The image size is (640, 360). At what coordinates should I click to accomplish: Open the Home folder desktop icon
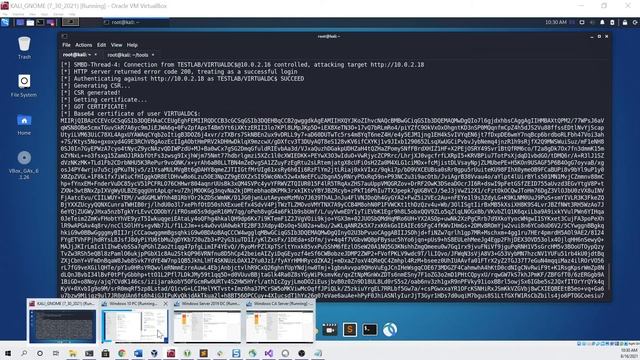coord(24,124)
